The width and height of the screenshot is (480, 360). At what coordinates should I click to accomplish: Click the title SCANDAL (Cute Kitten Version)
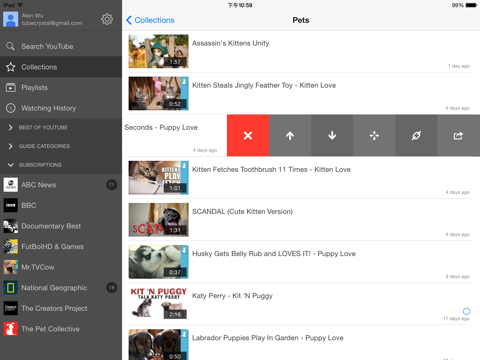pyautogui.click(x=242, y=212)
